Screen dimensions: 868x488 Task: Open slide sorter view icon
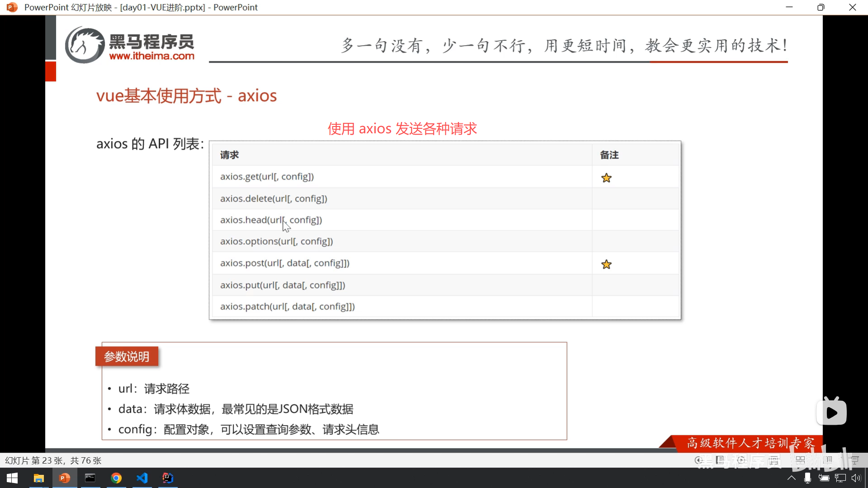800,460
